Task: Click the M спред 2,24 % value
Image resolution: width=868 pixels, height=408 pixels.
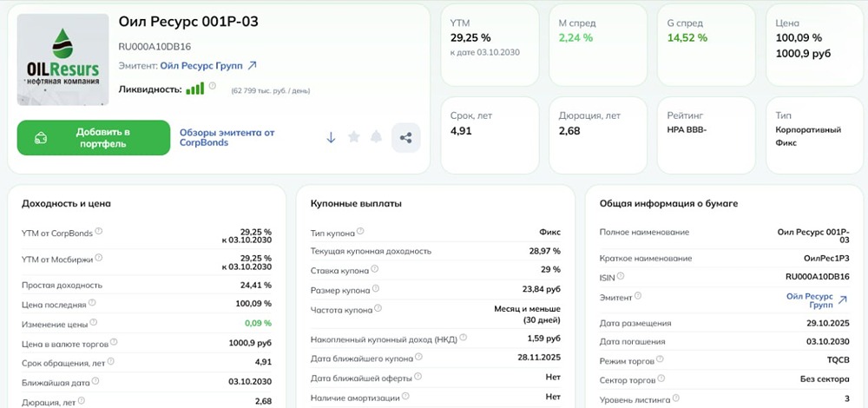Action: point(575,37)
